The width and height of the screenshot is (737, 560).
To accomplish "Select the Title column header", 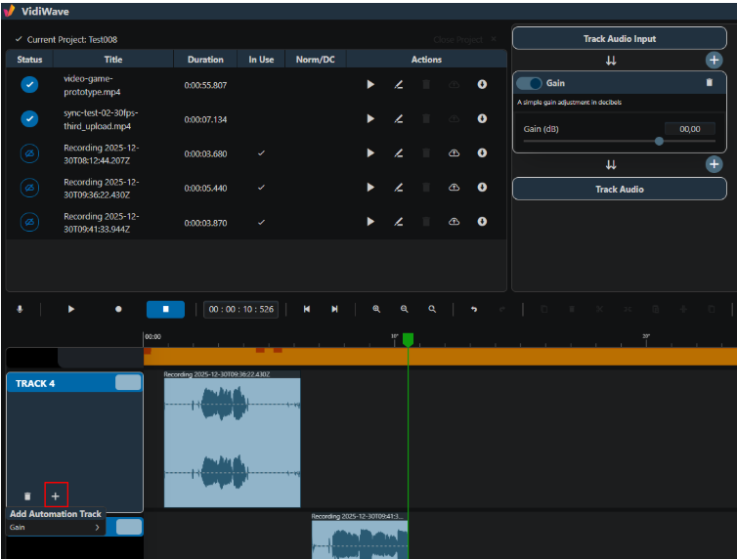I will coord(113,60).
